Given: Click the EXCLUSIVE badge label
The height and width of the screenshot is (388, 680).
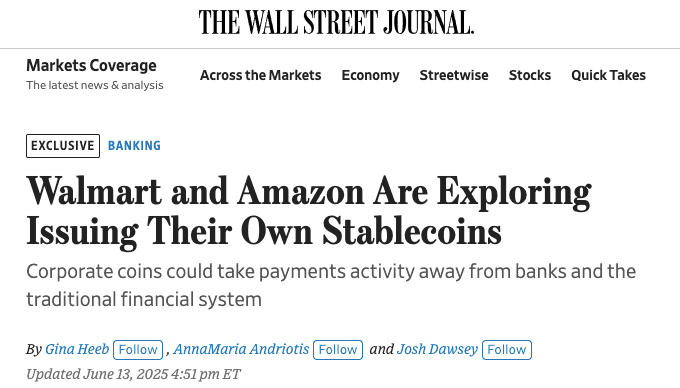Looking at the screenshot, I should 63,146.
